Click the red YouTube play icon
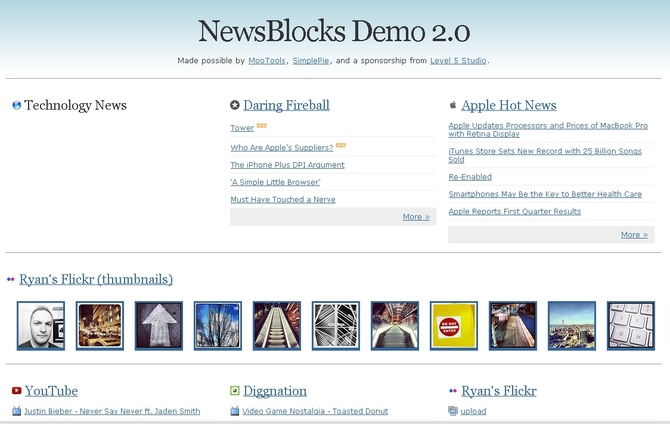670x424 pixels. [17, 390]
